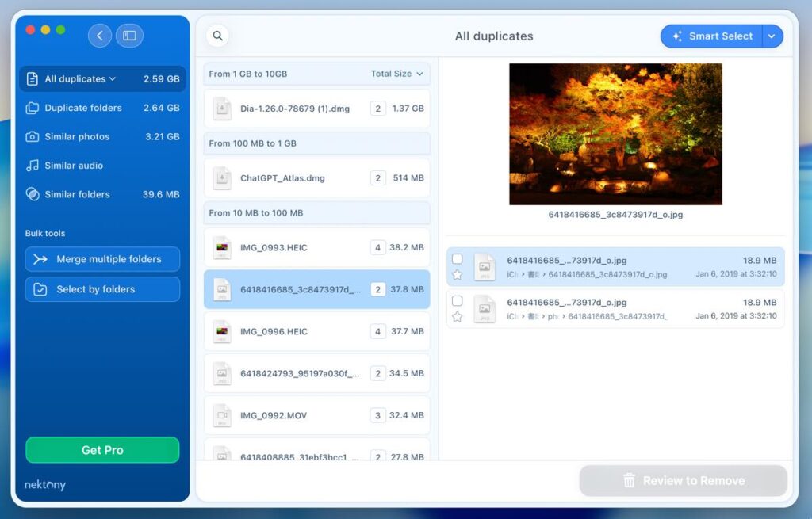Viewport: 812px width, 519px height.
Task: Expand the All duplicates chevron
Action: [x=113, y=78]
